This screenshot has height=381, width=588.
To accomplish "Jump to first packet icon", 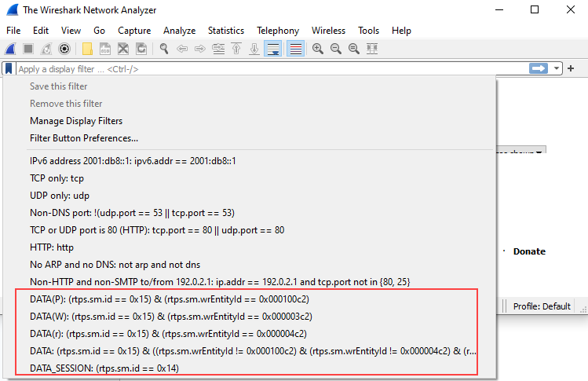I will pos(236,49).
